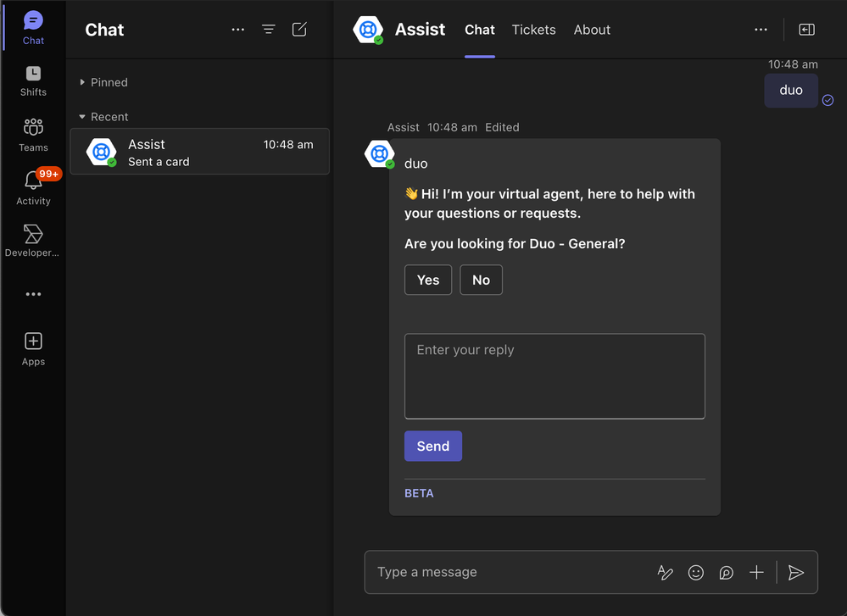Viewport: 847px width, 616px height.
Task: Click the sent 'duo' message bubble
Action: tap(791, 90)
